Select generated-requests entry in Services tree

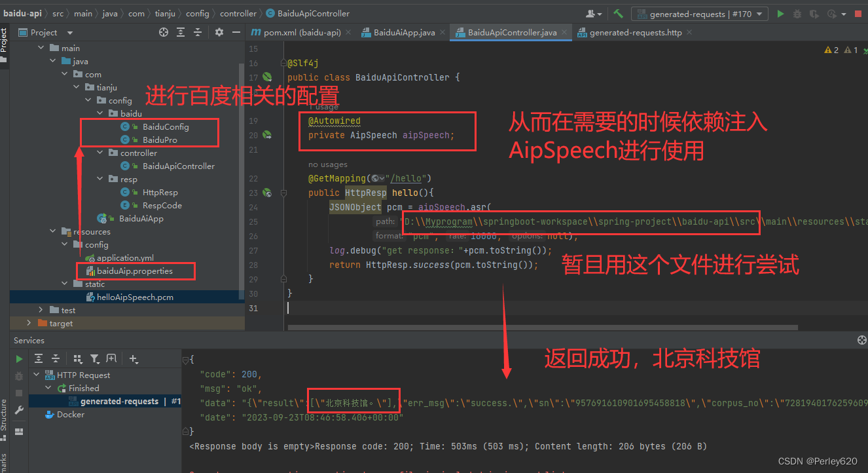118,401
